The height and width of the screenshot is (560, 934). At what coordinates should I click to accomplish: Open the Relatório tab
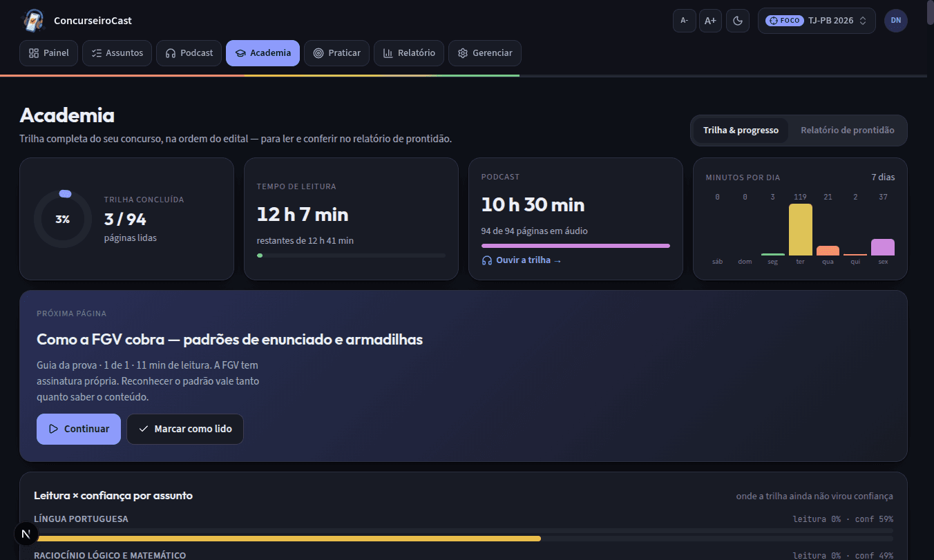(409, 53)
